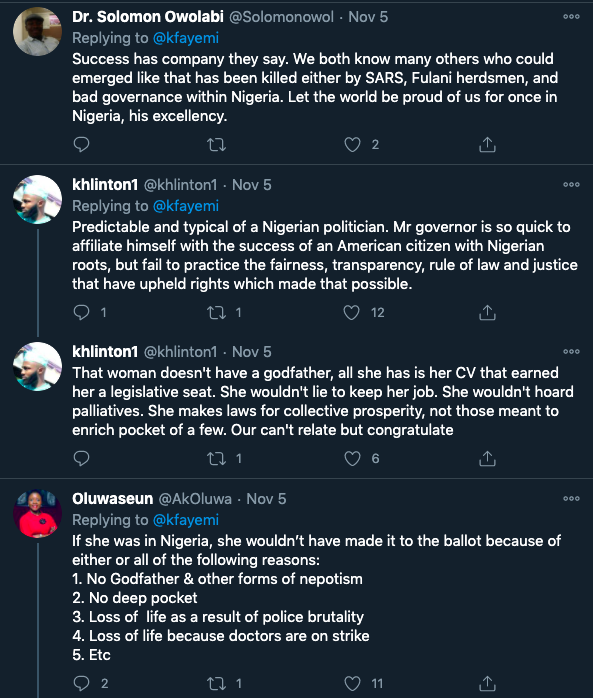Open more options on khlinton1's first tweet
The image size is (593, 698).
point(571,185)
